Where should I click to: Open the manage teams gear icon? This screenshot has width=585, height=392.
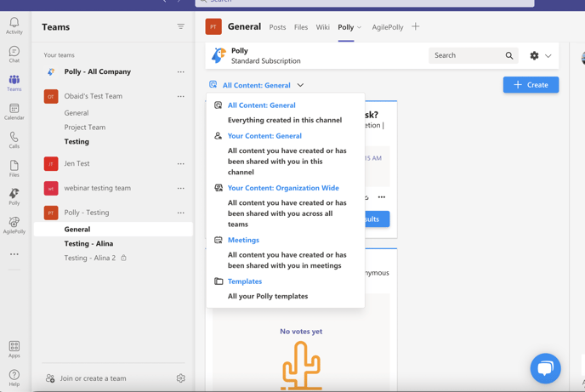tap(180, 378)
